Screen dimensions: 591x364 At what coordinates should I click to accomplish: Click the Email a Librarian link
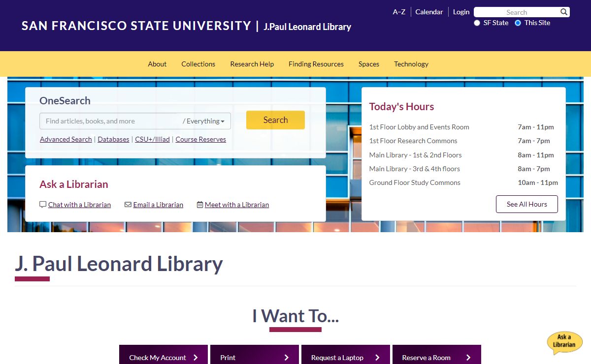[x=158, y=205]
